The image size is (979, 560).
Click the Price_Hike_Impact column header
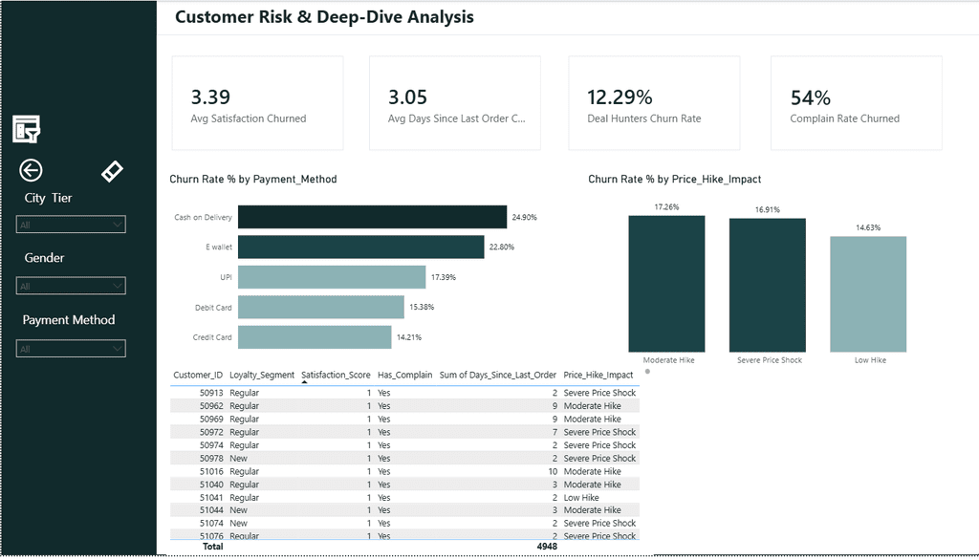598,376
